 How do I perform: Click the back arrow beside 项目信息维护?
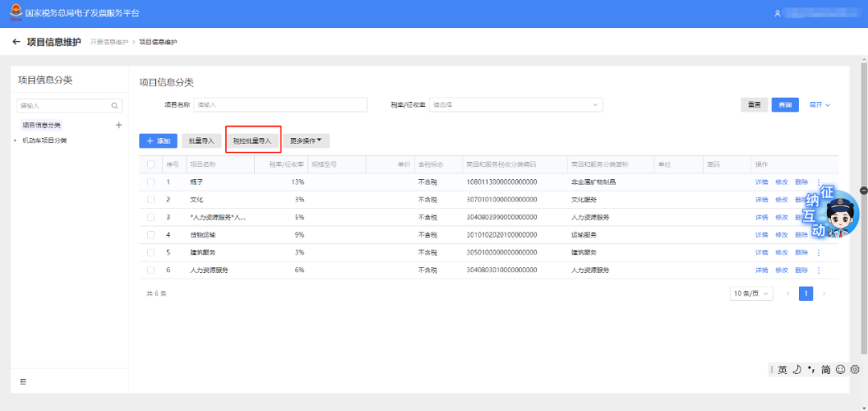(16, 42)
